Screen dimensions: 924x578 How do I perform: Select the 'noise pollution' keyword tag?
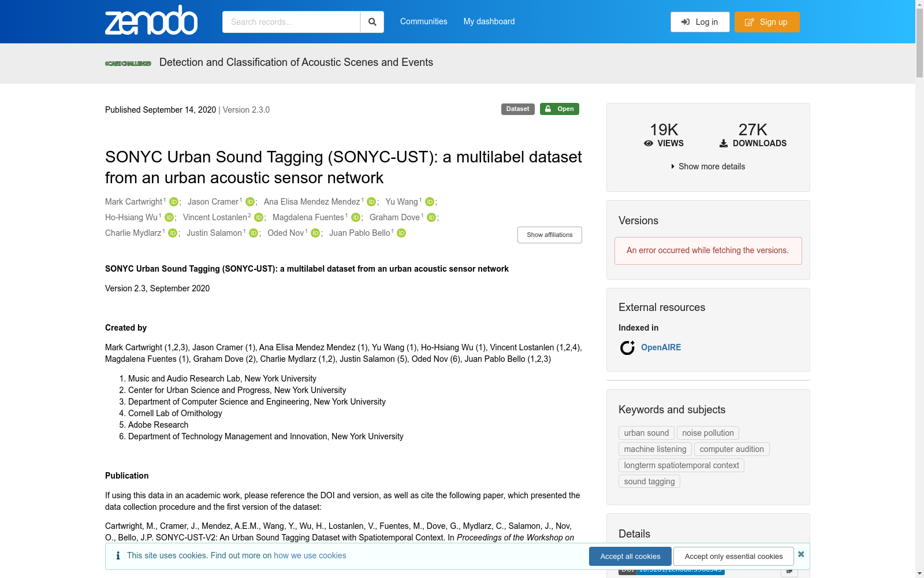707,433
